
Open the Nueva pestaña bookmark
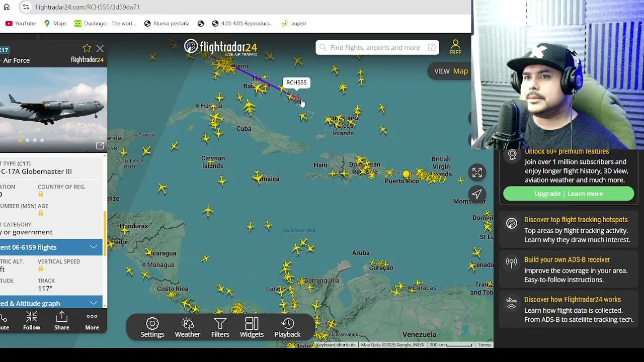167,23
